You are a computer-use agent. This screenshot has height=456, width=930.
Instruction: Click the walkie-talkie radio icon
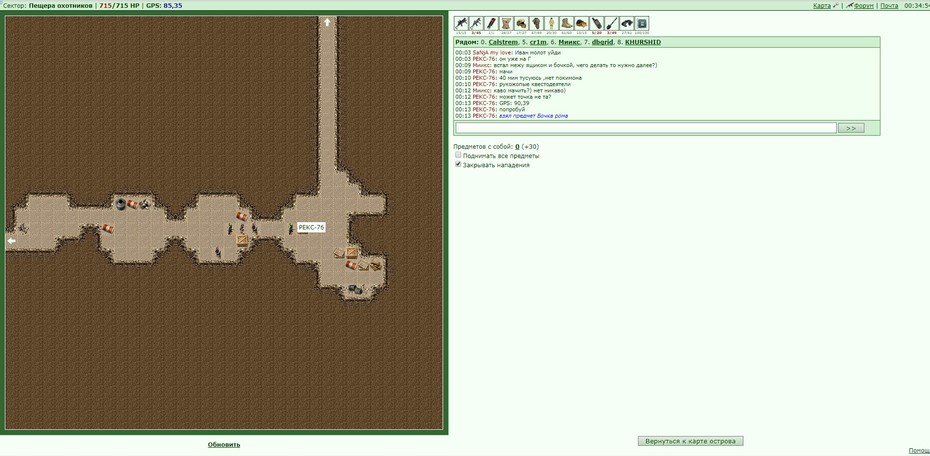597,24
